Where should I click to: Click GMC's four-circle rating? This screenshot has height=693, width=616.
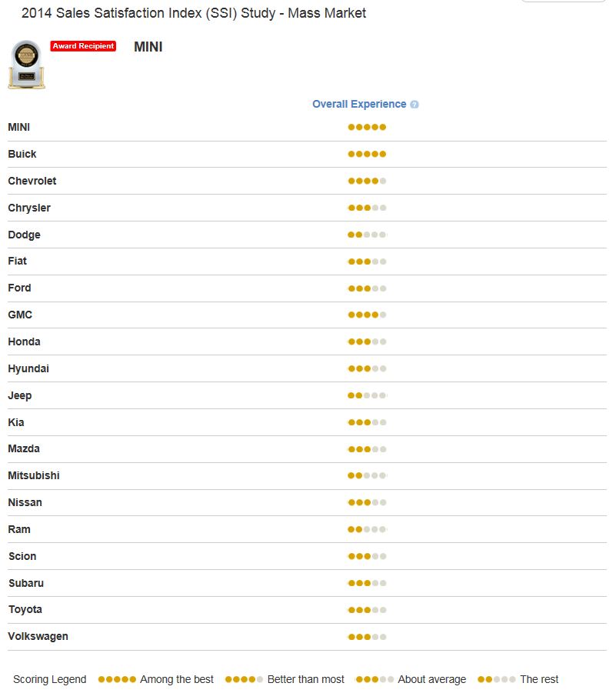pyautogui.click(x=367, y=315)
